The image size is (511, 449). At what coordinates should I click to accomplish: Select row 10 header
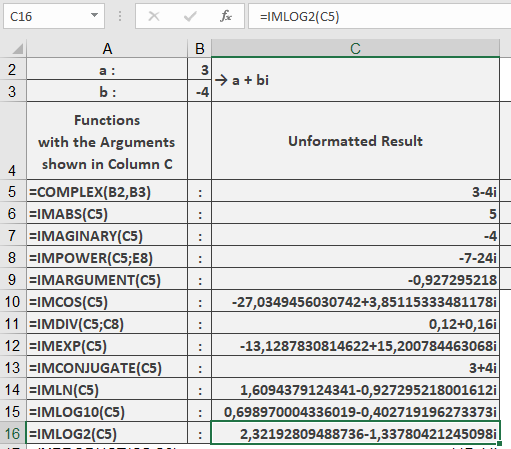[13, 301]
